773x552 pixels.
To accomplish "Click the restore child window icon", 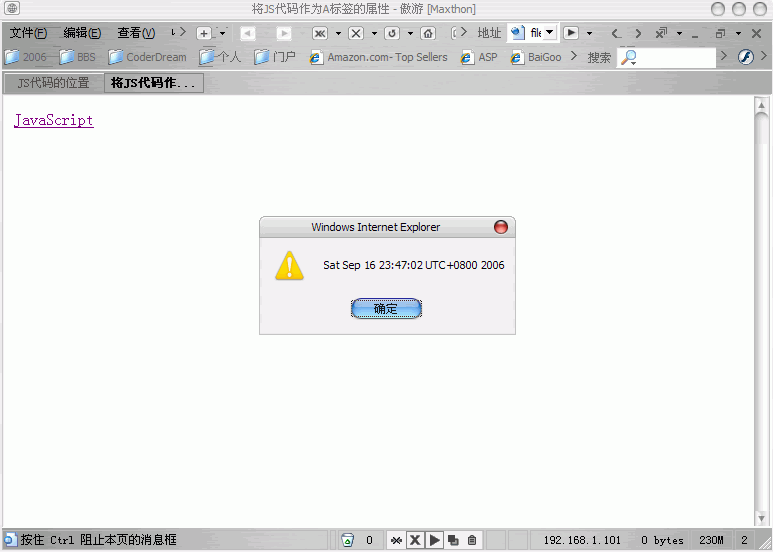I will coord(720,34).
